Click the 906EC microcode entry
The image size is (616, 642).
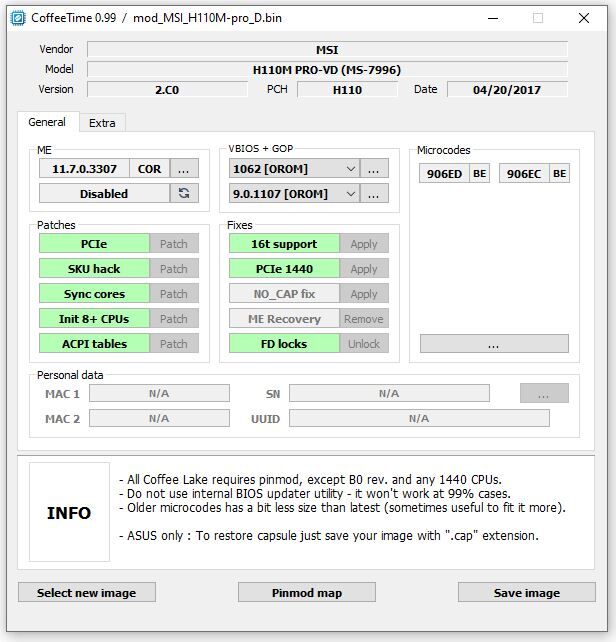524,173
